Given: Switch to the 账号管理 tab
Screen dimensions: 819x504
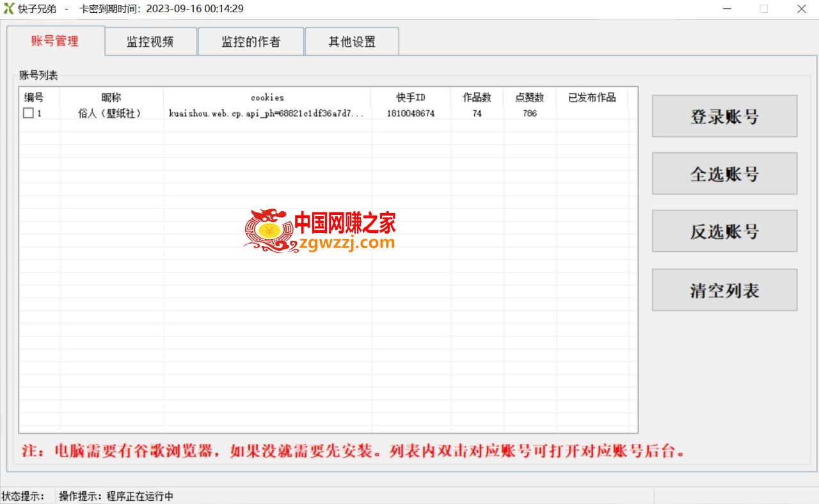Looking at the screenshot, I should [55, 41].
